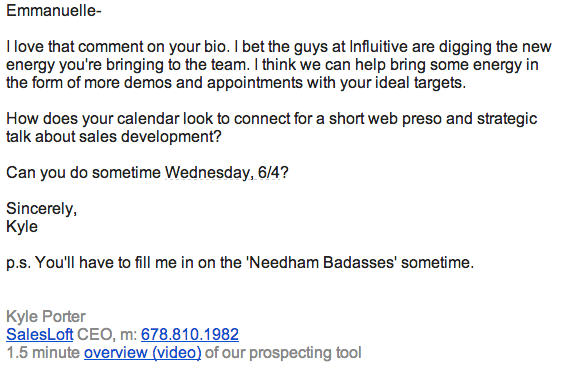Click the 'Sincerely,' closing line

(x=42, y=209)
